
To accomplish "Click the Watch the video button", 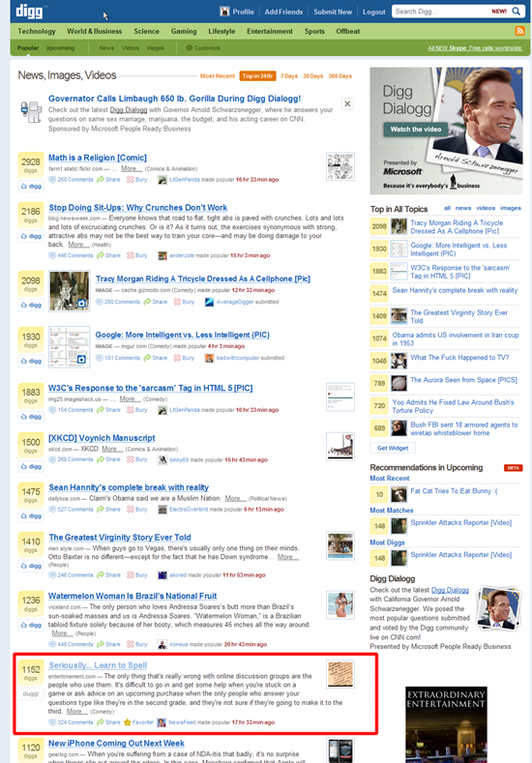I will 415,129.
